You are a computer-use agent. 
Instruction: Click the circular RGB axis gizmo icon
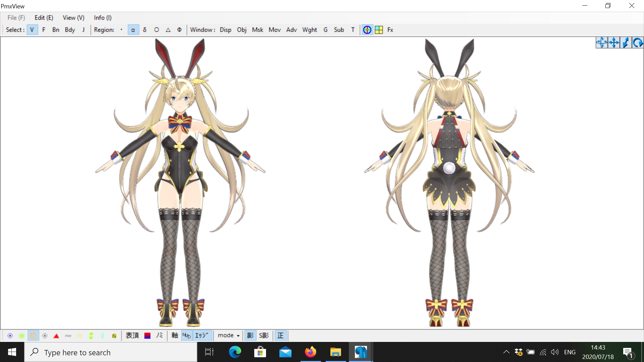click(367, 30)
